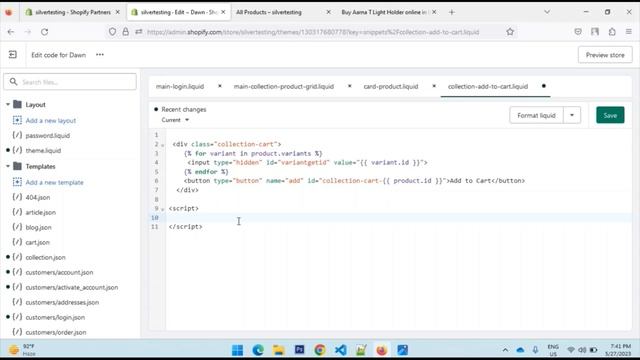This screenshot has width=640, height=360.
Task: Click the tracking protection shield icon
Action: pyautogui.click(x=112, y=32)
